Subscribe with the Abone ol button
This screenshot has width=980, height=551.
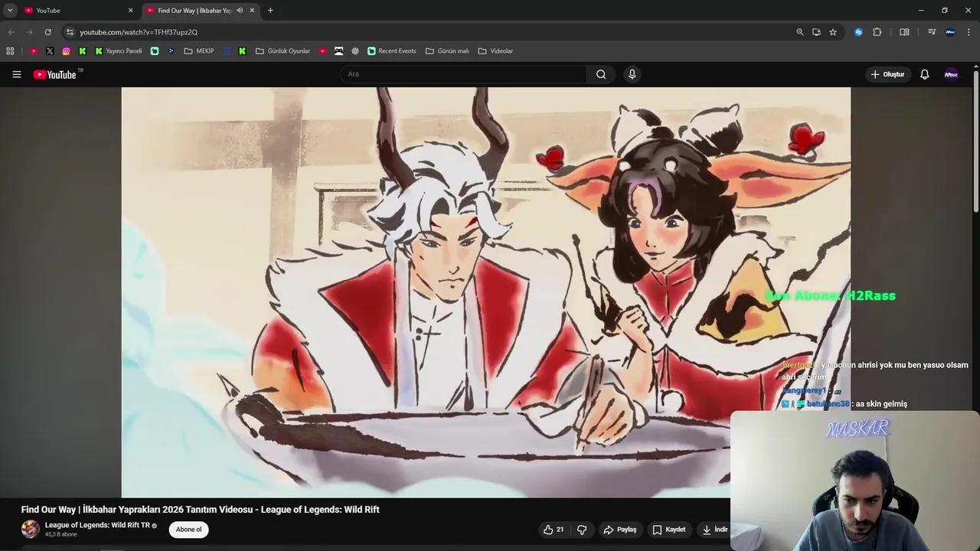pyautogui.click(x=189, y=530)
